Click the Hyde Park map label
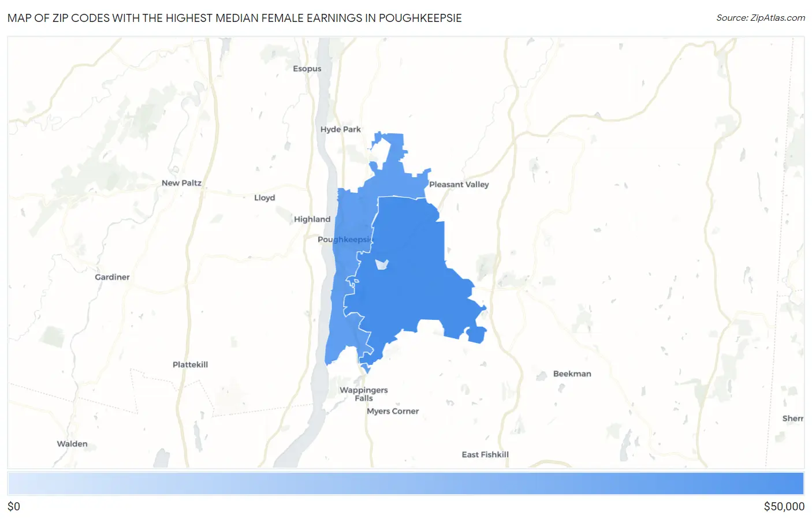Screen dimensions: 812x519 click(x=341, y=129)
